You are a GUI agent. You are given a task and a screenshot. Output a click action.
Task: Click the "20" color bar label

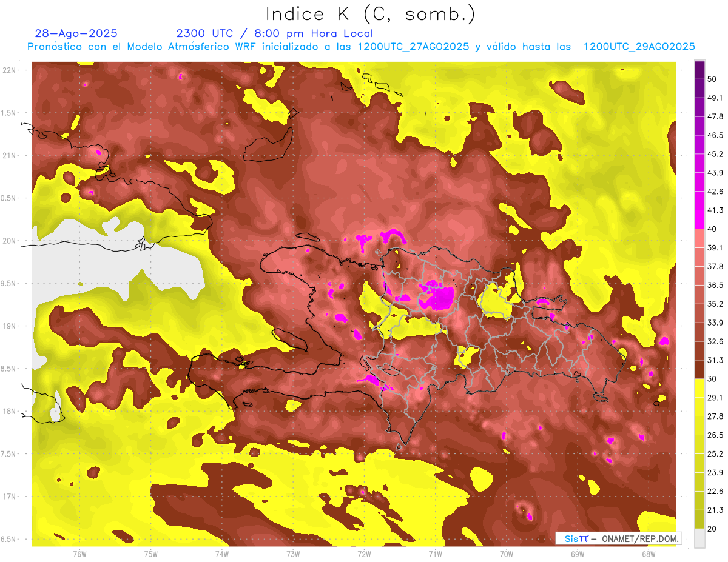[712, 528]
